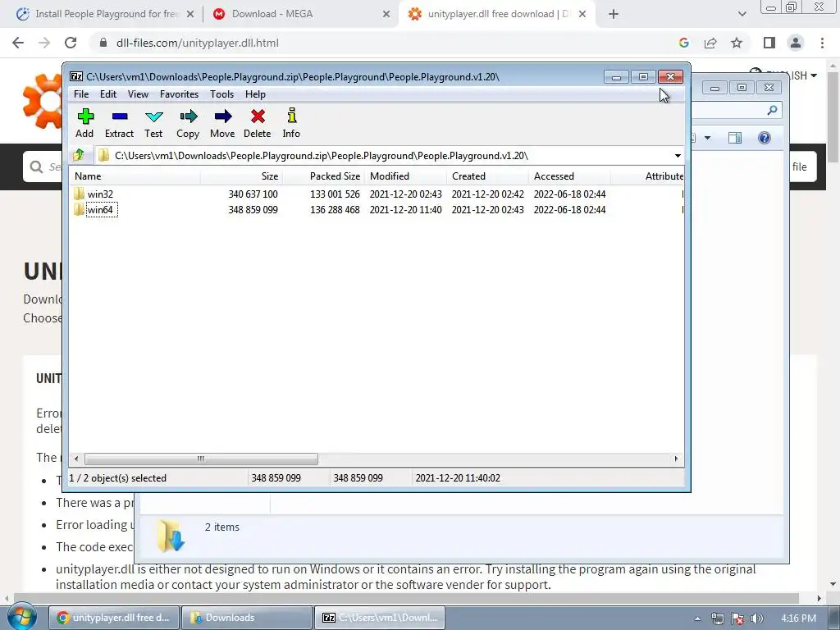Open the Chrome three-dot menu
This screenshot has width=840, height=630.
(x=822, y=43)
